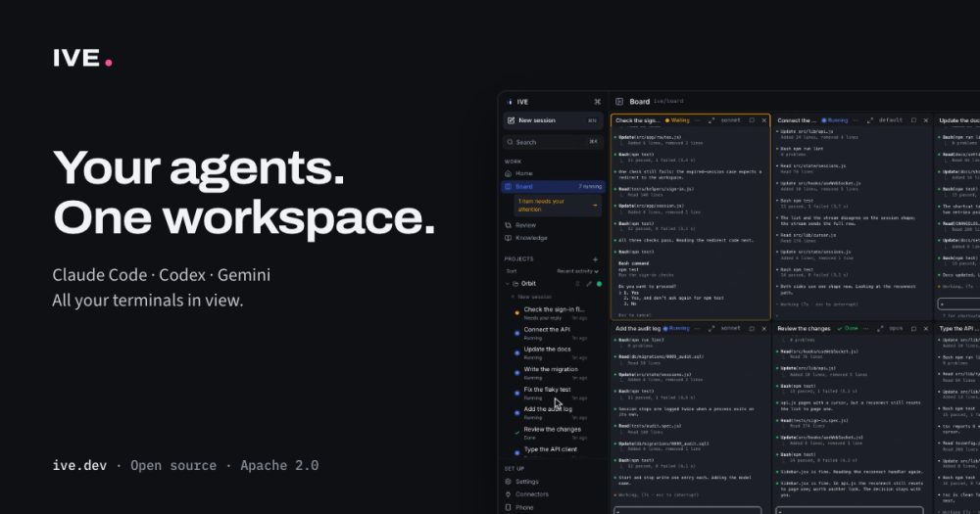Open the Type the API client session
This screenshot has height=514, width=980.
[553, 450]
